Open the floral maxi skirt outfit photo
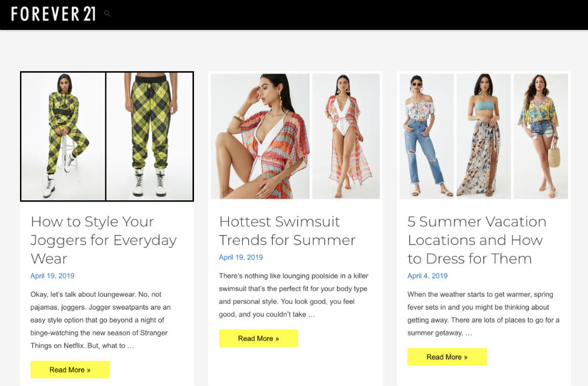The height and width of the screenshot is (386, 588). tap(483, 136)
